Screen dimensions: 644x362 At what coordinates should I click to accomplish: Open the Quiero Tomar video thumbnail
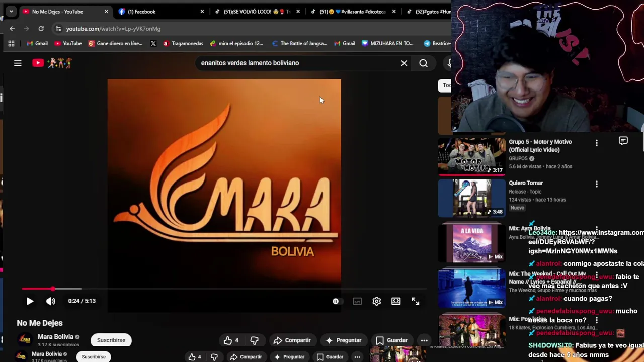(x=471, y=198)
